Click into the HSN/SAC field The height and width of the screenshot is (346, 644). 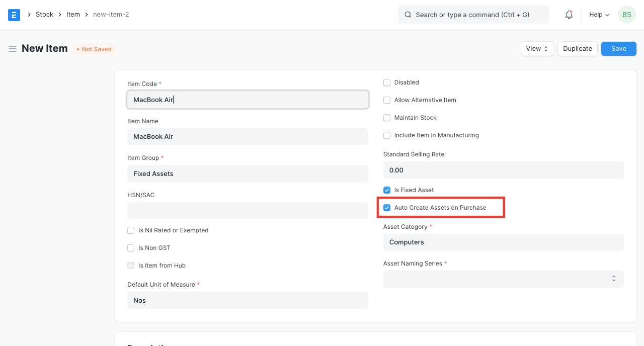click(x=248, y=210)
